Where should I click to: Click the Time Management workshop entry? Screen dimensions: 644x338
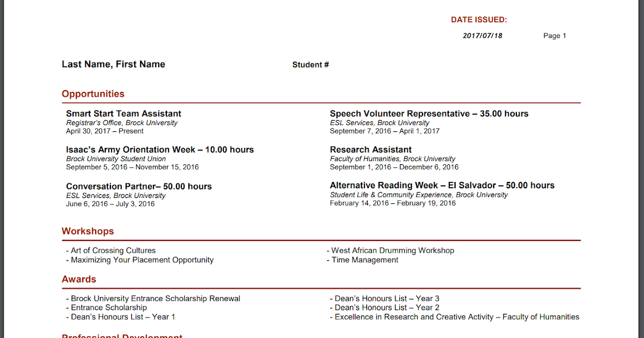[x=363, y=260]
